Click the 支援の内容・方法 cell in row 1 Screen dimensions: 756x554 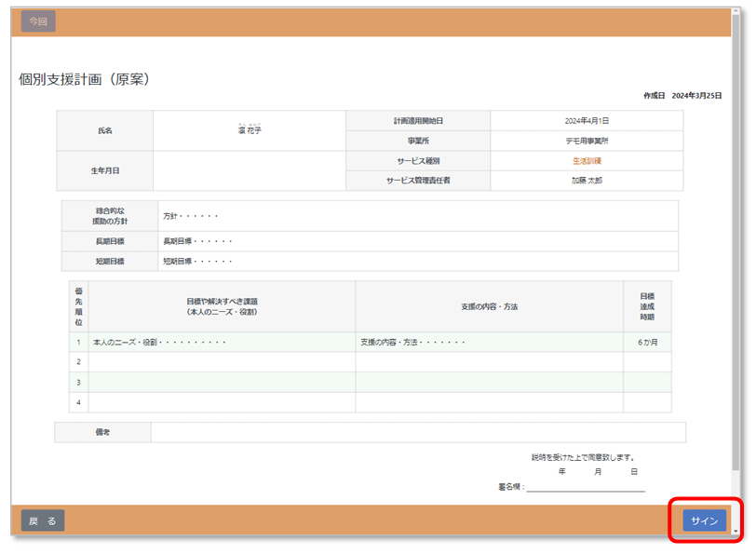tap(489, 343)
